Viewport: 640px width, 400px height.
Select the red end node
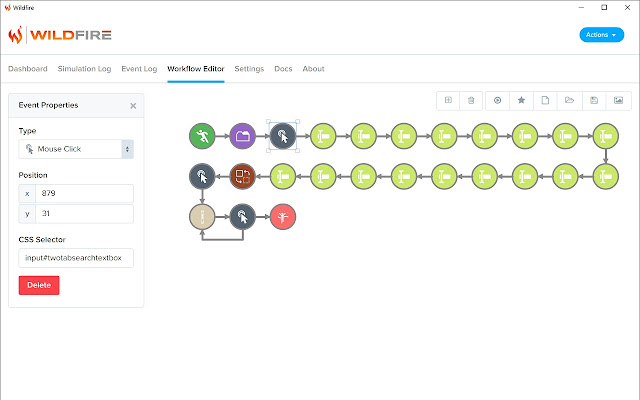[283, 217]
